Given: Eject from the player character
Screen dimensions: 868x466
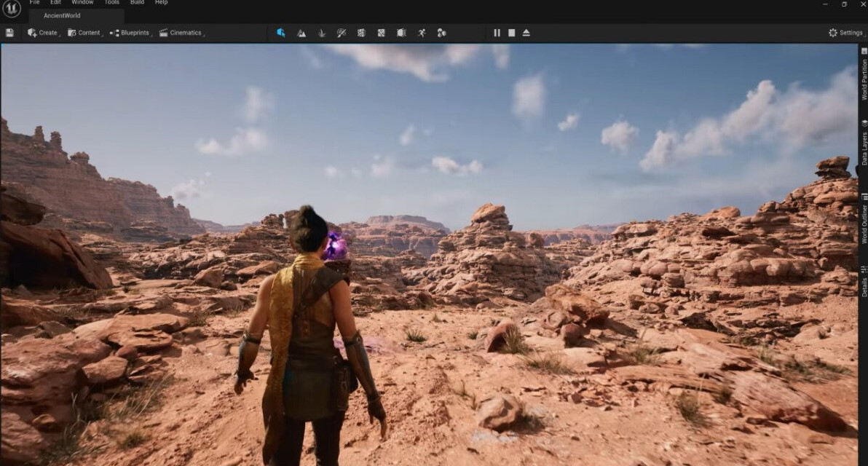Looking at the screenshot, I should coord(526,32).
